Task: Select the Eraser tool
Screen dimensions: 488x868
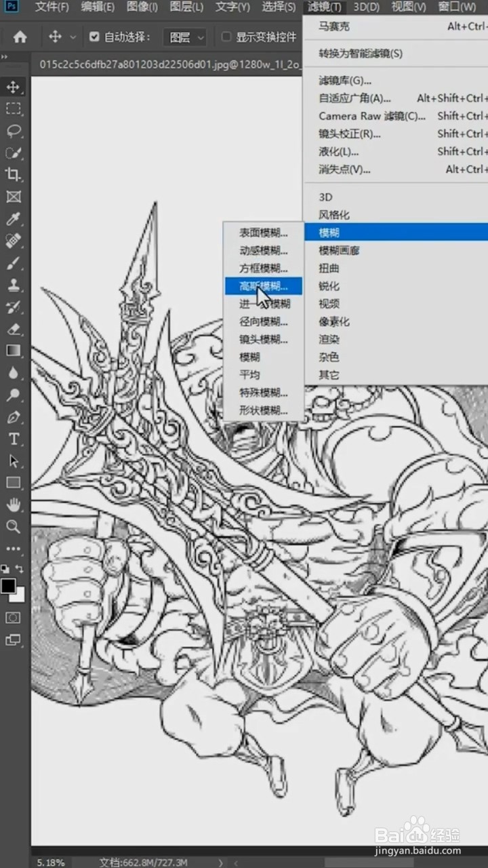Action: pos(14,329)
